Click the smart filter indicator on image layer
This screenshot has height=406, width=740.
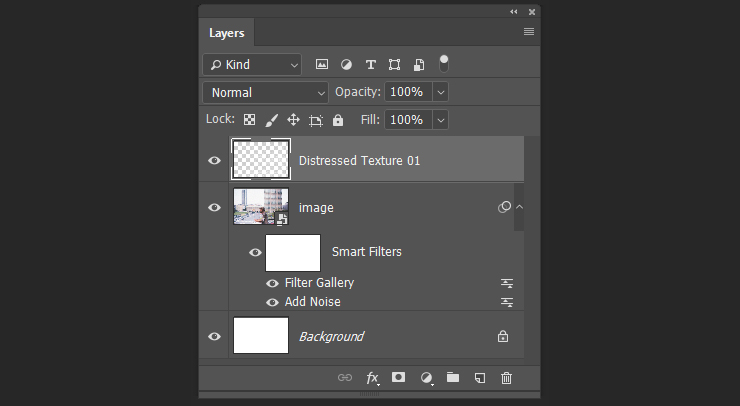click(x=504, y=207)
